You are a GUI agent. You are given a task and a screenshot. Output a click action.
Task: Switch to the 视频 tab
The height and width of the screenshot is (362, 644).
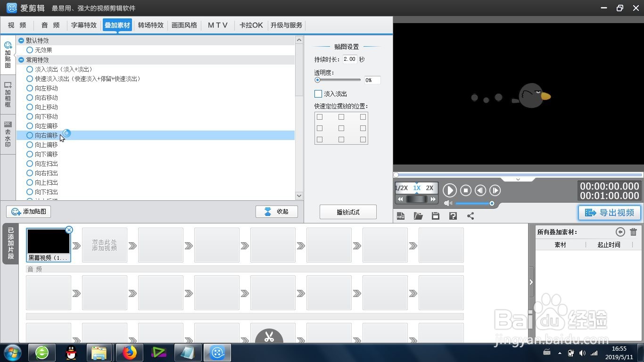[17, 25]
